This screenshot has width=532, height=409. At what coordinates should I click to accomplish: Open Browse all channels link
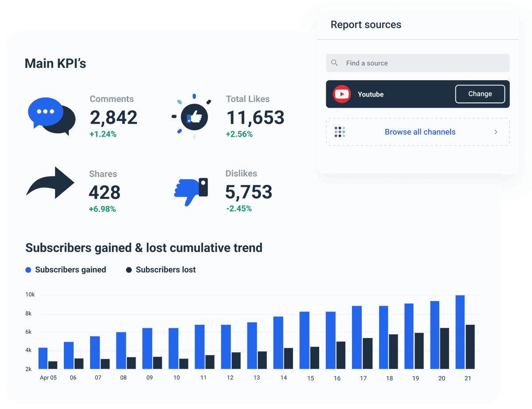pos(420,132)
